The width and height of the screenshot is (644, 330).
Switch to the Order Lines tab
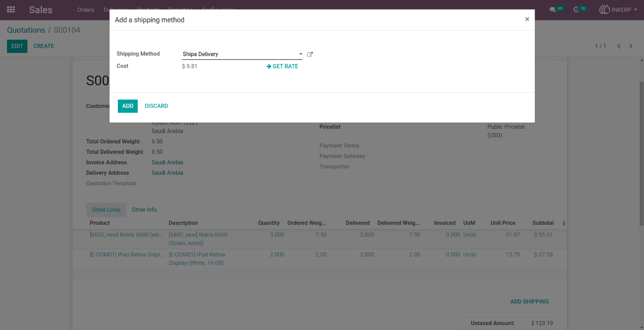click(106, 210)
